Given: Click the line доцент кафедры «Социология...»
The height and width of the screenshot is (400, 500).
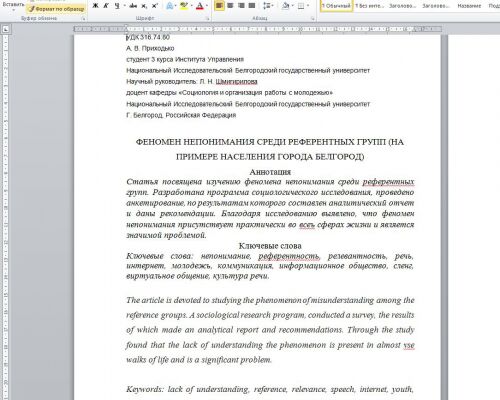Looking at the screenshot, I should [x=229, y=93].
